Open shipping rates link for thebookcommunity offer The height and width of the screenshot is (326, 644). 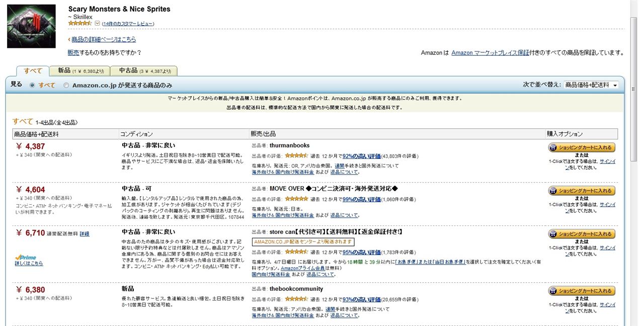(283, 315)
